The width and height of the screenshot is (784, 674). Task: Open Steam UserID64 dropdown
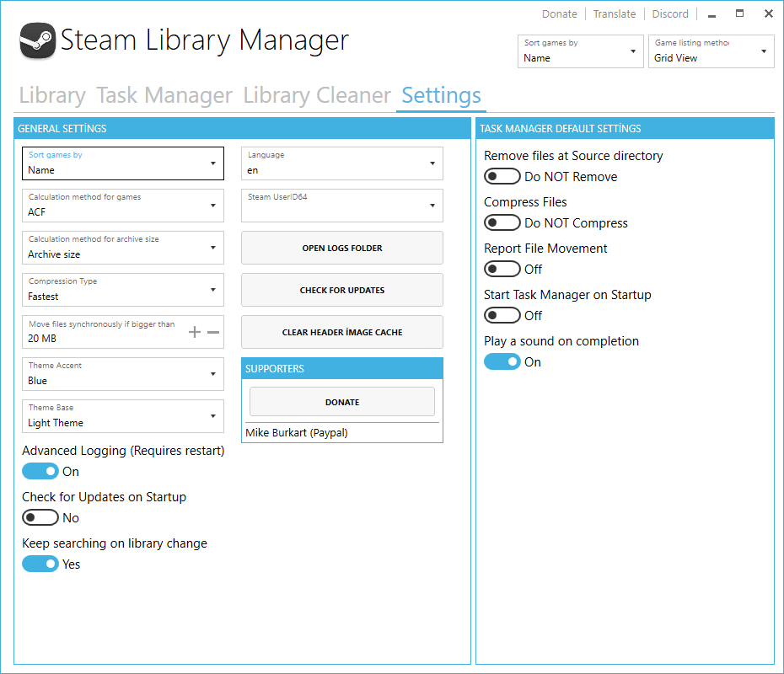(342, 206)
